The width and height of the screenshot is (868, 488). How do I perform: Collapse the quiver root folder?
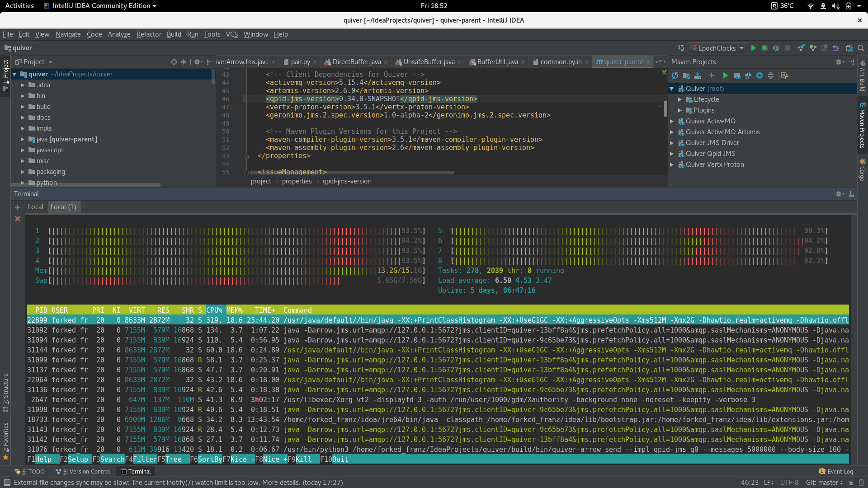coord(14,74)
